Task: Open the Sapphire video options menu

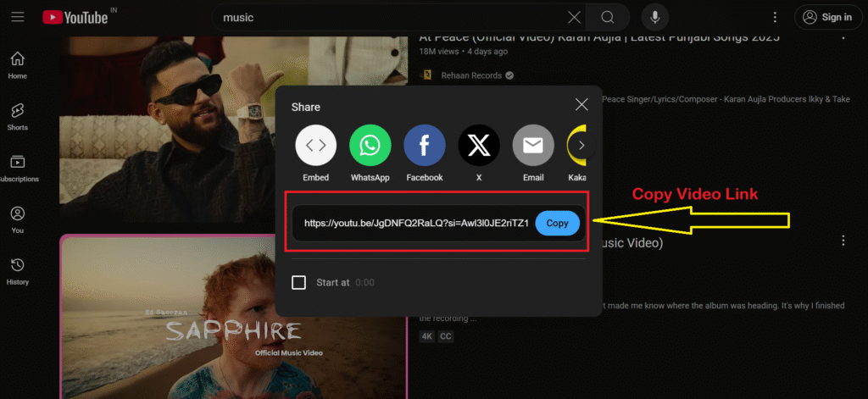Action: [843, 241]
